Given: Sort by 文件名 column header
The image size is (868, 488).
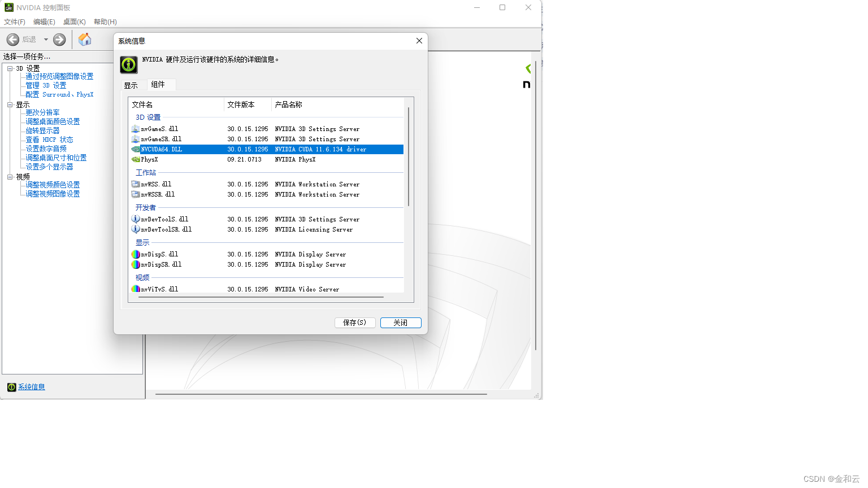Looking at the screenshot, I should (x=176, y=104).
